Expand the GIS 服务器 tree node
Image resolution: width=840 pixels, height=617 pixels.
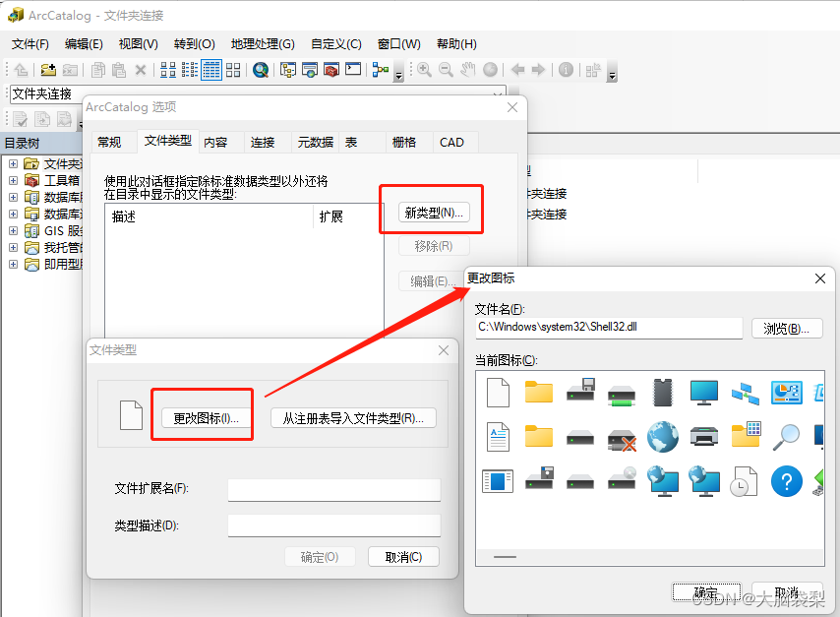14,231
